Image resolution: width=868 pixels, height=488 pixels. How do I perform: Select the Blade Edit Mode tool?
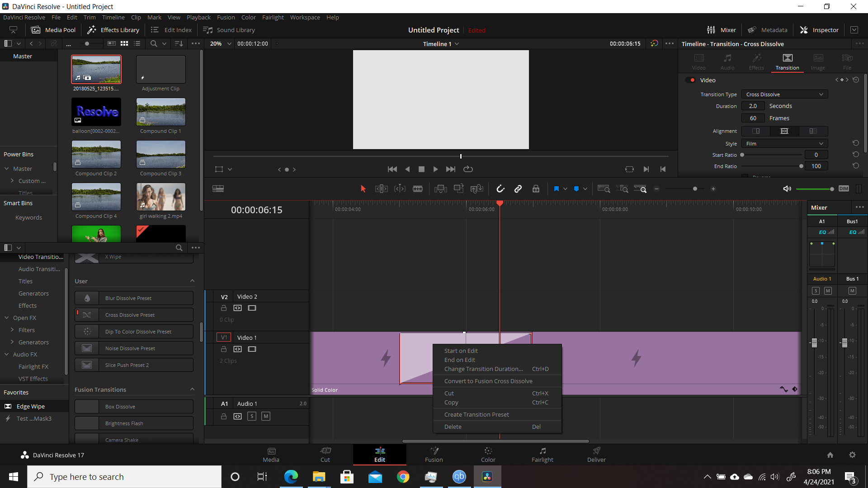[418, 189]
